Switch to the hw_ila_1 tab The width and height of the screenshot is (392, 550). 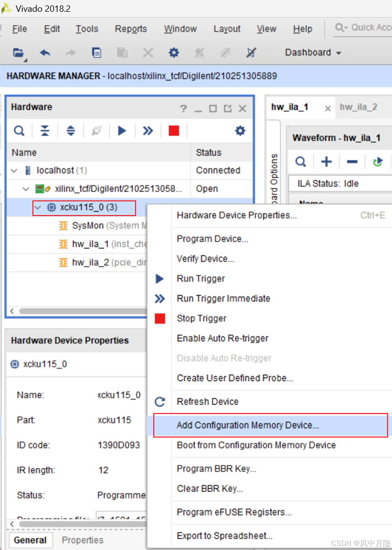point(290,107)
